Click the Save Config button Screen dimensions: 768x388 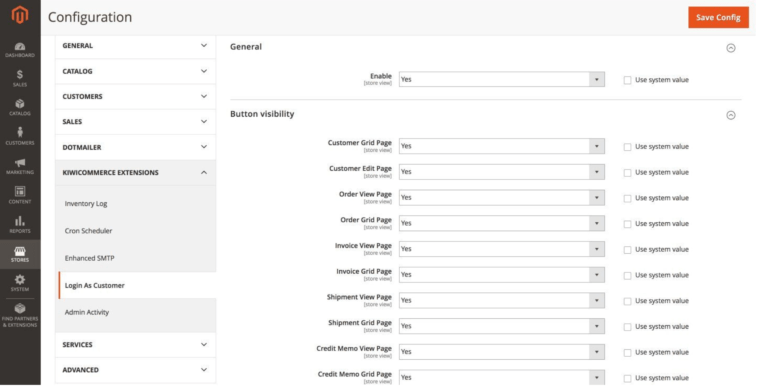(x=718, y=17)
